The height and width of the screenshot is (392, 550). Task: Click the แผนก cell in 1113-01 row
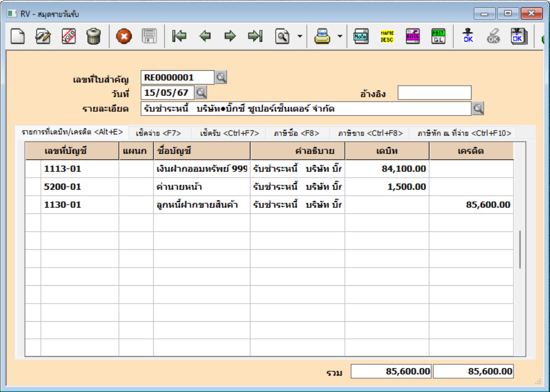pos(136,169)
